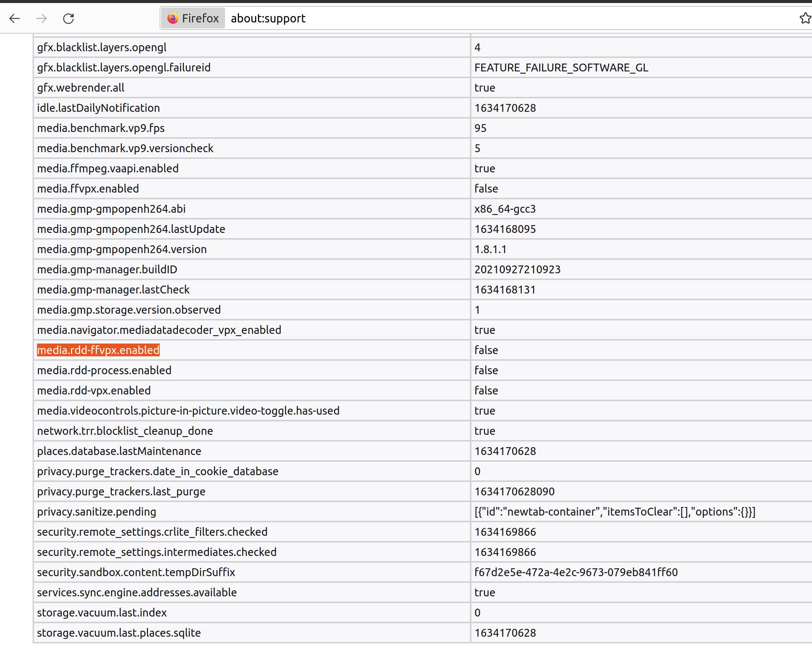812x658 pixels.
Task: Click the media.benchmark.vp9.fps value 95
Action: click(480, 128)
